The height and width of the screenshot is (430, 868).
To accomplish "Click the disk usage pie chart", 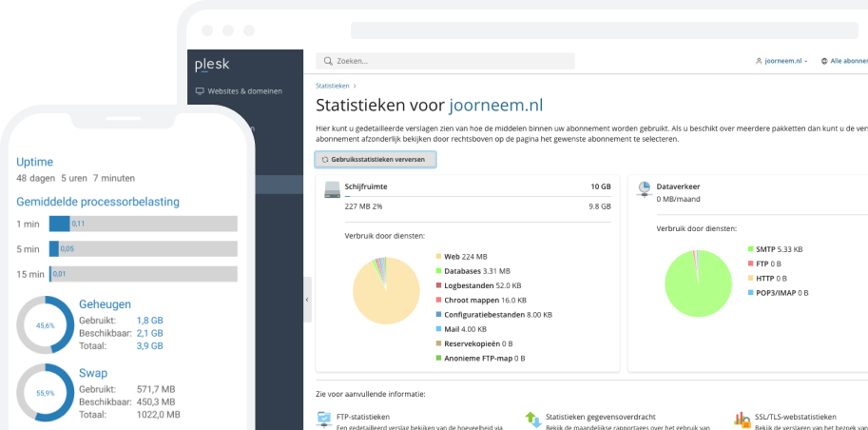I will click(x=386, y=289).
